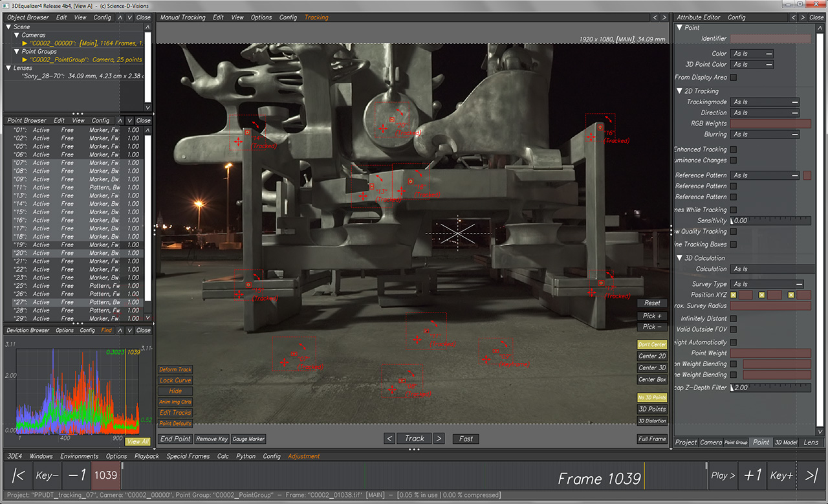828x504 pixels.
Task: Toggle the From Display Area checkbox
Action: (734, 78)
